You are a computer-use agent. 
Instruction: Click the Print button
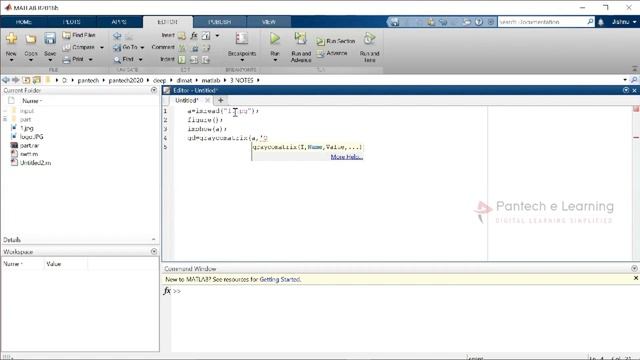pos(73,59)
